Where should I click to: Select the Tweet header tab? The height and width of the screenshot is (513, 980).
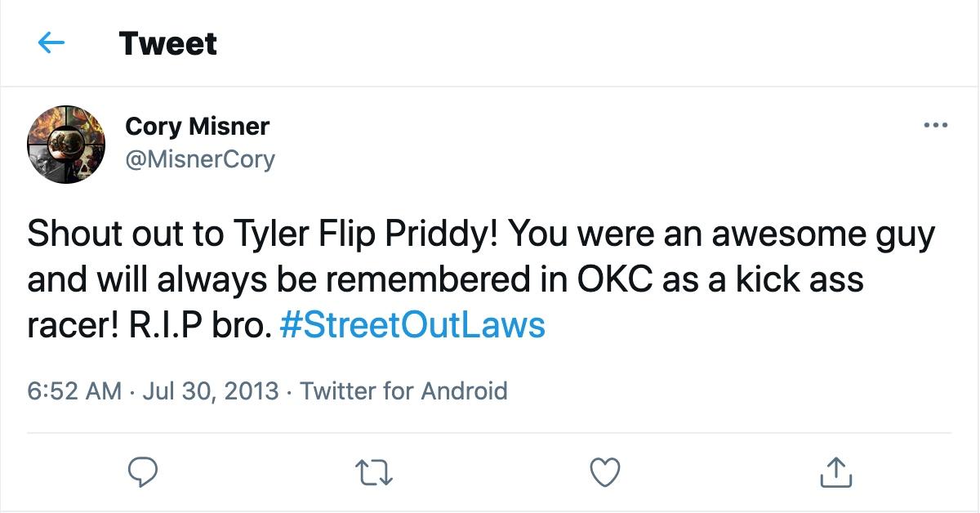[x=167, y=43]
